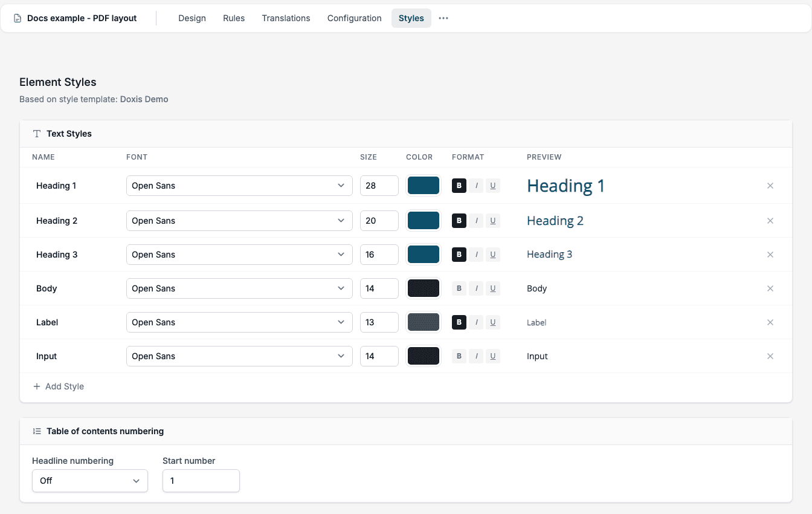Open the more options ellipsis menu

point(443,18)
